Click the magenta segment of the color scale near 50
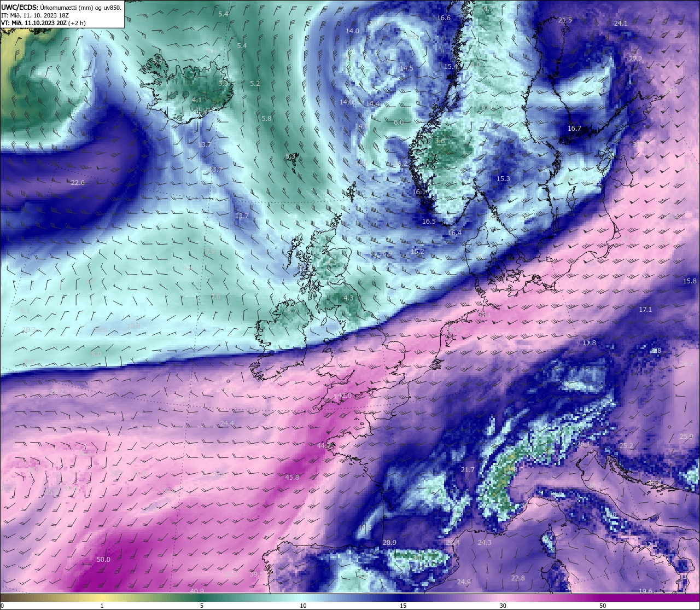Image resolution: width=700 pixels, height=610 pixels. pos(603,597)
